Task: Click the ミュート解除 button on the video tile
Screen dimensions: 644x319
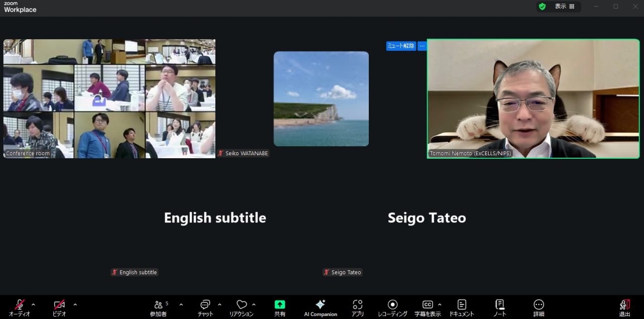Action: point(401,46)
